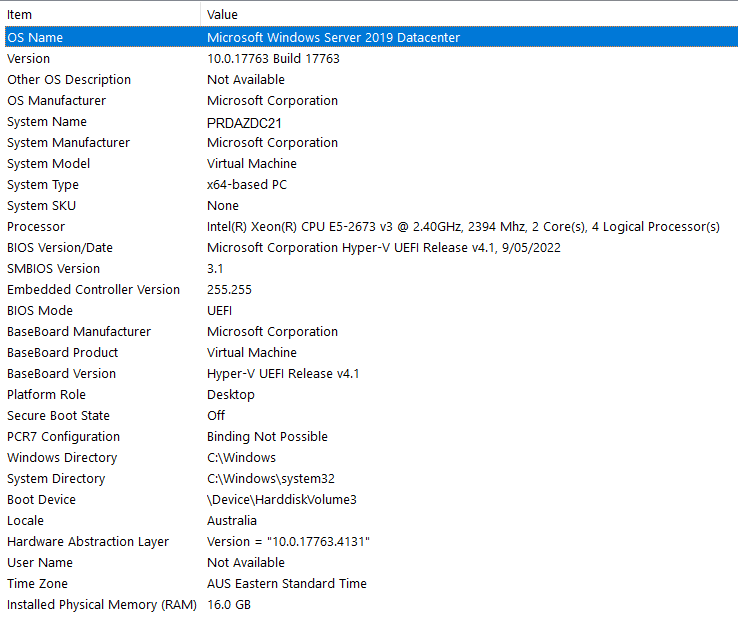Select the Windows Directory row label
This screenshot has height=621, width=740.
point(62,458)
